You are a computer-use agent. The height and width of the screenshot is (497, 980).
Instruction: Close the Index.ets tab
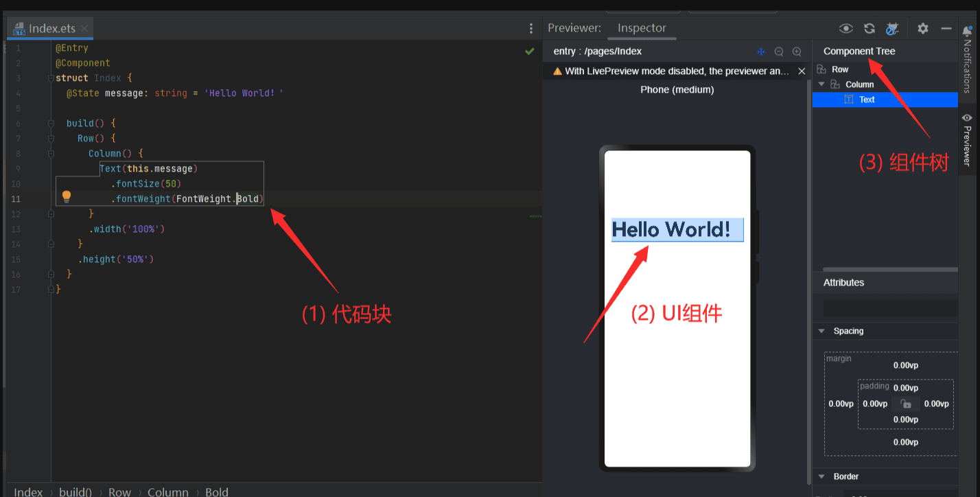coord(84,29)
